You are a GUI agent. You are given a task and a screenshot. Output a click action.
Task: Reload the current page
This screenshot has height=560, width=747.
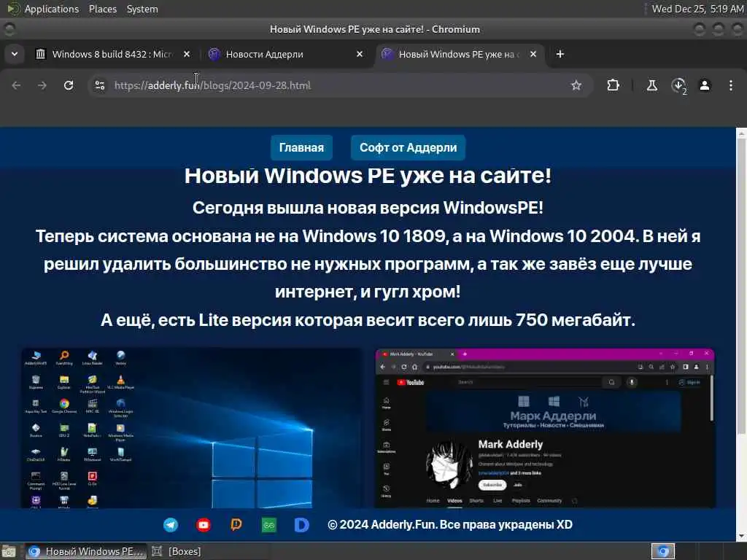pyautogui.click(x=69, y=85)
